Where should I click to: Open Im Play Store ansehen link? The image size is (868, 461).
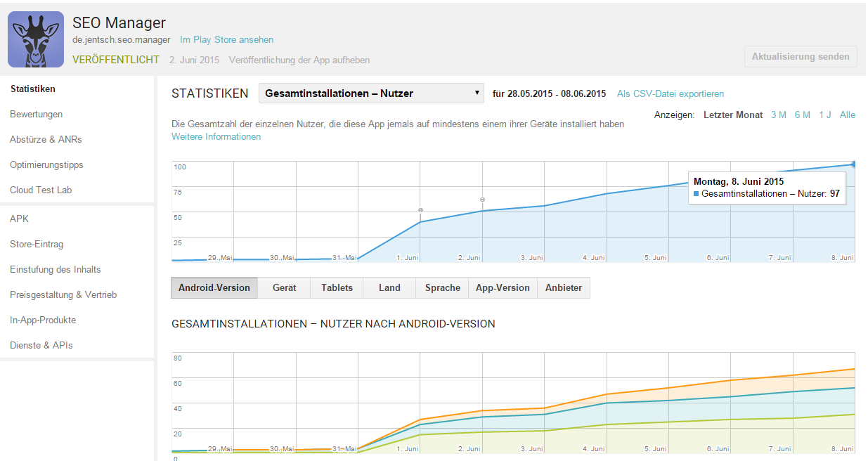227,40
